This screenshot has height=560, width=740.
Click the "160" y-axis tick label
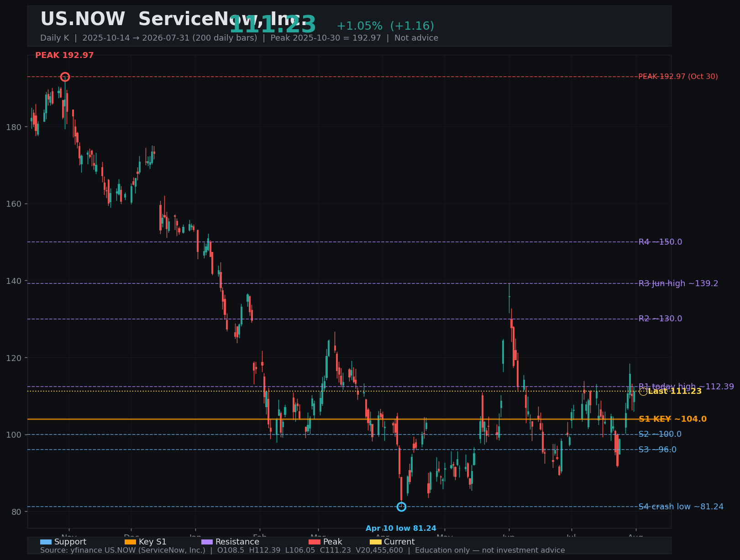13,204
